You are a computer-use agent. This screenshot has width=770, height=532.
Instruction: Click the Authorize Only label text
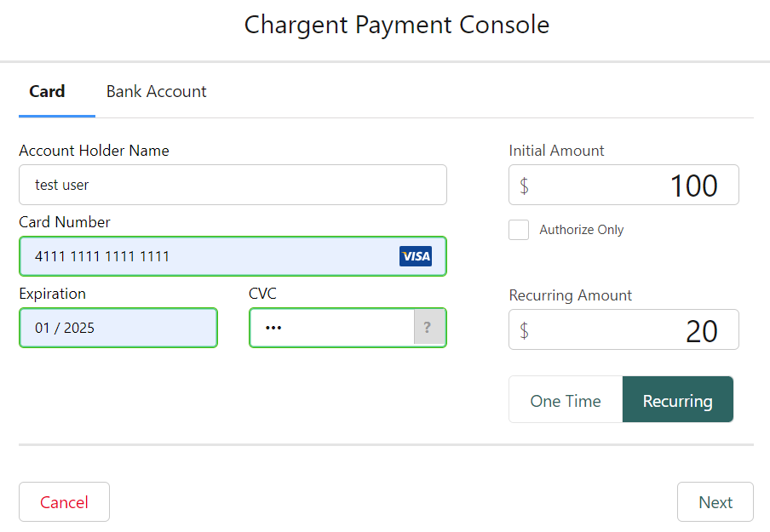click(x=581, y=230)
